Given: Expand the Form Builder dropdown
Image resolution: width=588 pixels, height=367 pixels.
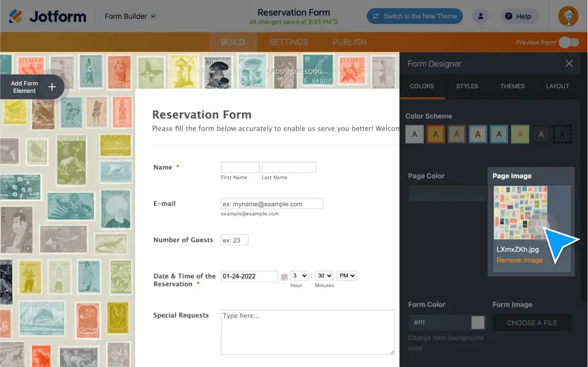Looking at the screenshot, I should 129,16.
